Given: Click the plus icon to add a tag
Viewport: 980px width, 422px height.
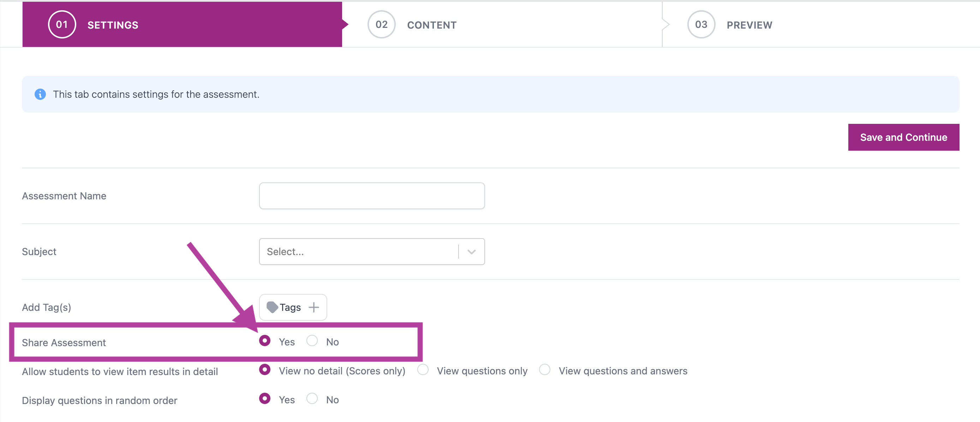Looking at the screenshot, I should (x=313, y=307).
